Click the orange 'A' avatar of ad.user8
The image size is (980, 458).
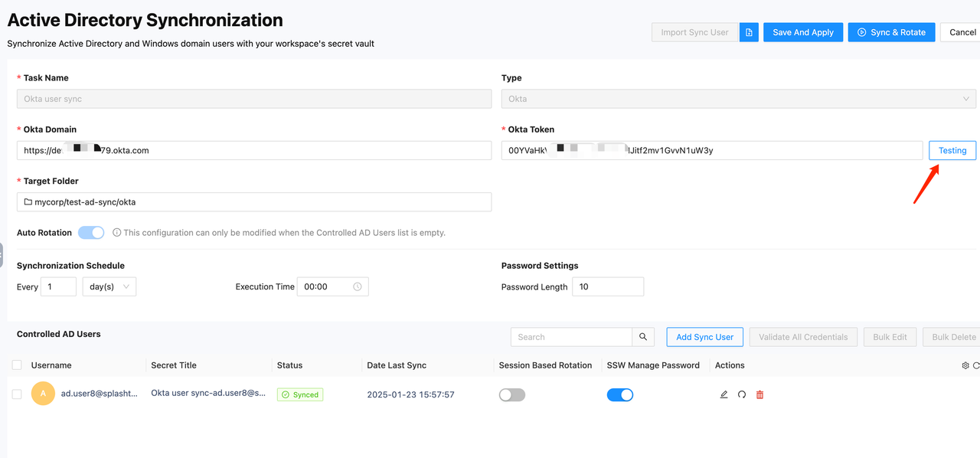pyautogui.click(x=43, y=394)
